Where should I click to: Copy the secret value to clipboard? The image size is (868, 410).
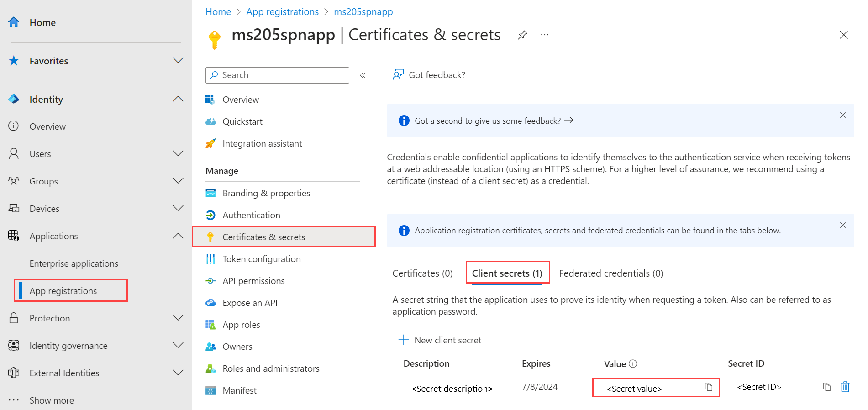click(x=708, y=387)
